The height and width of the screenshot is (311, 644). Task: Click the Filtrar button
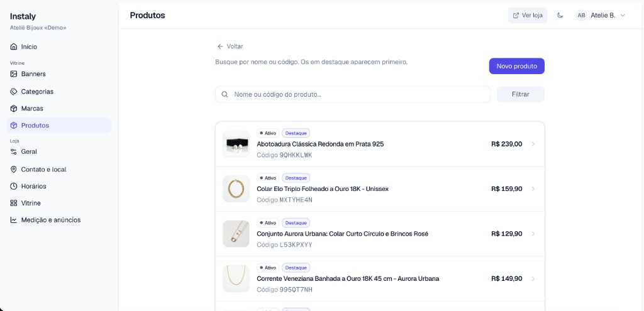[x=520, y=94]
